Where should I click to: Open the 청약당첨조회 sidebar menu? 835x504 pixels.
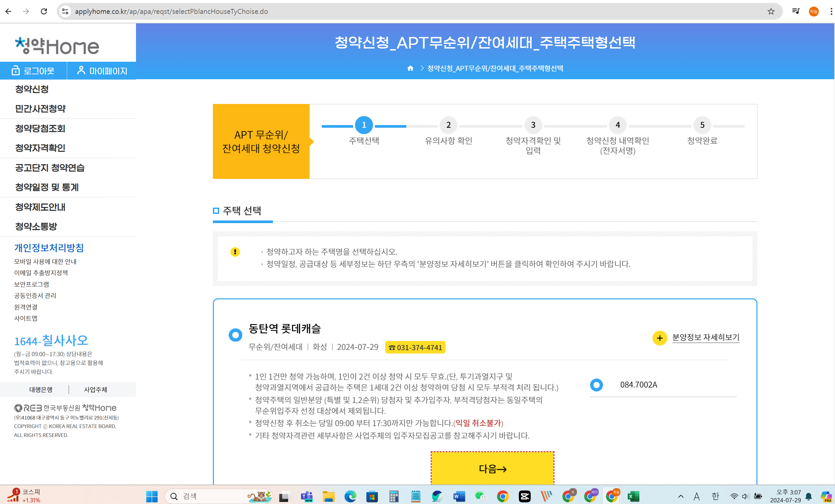40,128
